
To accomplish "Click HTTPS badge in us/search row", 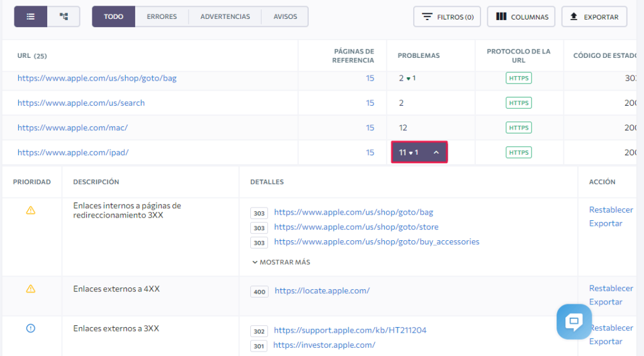I will (x=519, y=103).
